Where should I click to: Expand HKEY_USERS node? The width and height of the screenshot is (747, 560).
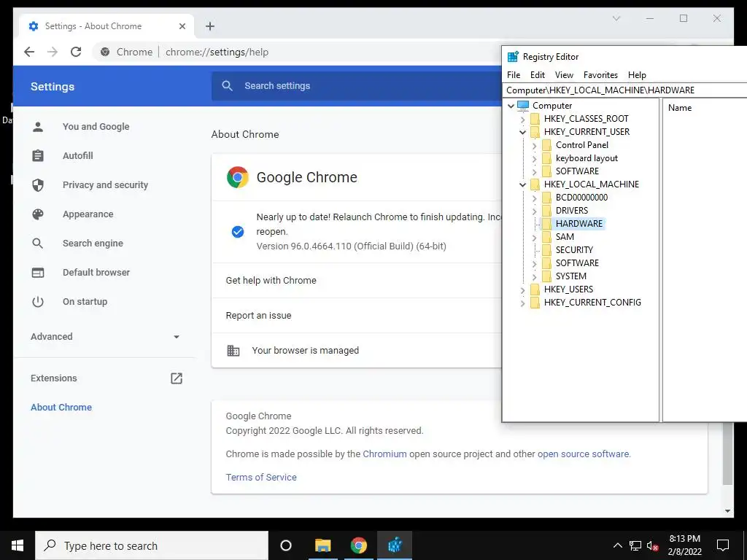522,289
